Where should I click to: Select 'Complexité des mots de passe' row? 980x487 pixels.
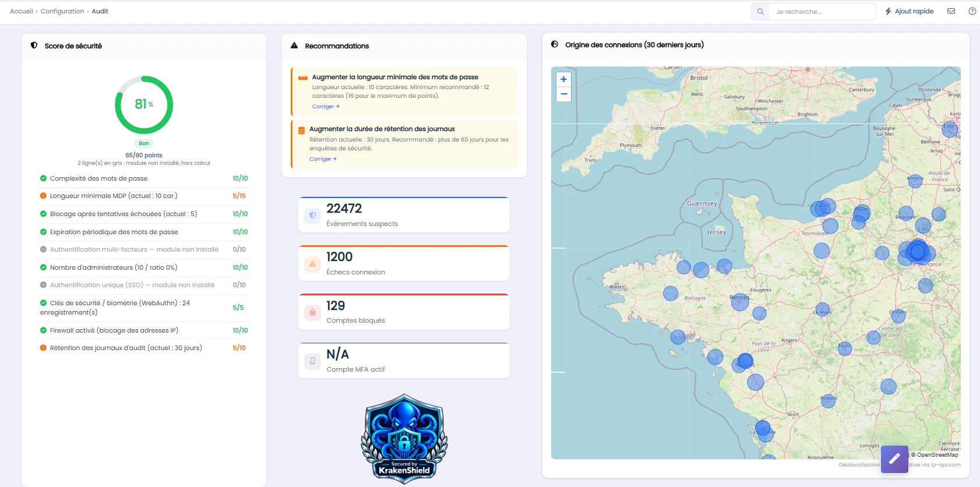point(144,178)
